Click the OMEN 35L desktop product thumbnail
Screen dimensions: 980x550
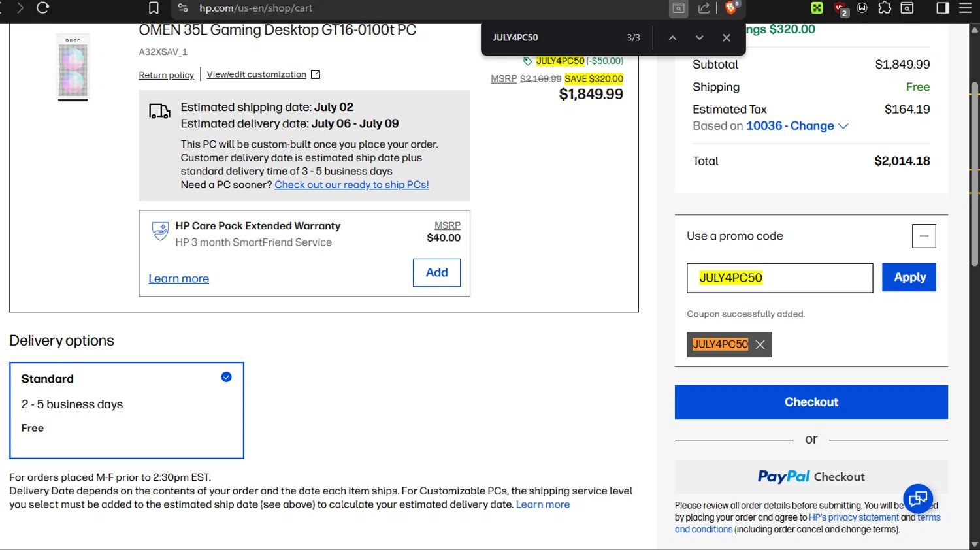point(73,67)
